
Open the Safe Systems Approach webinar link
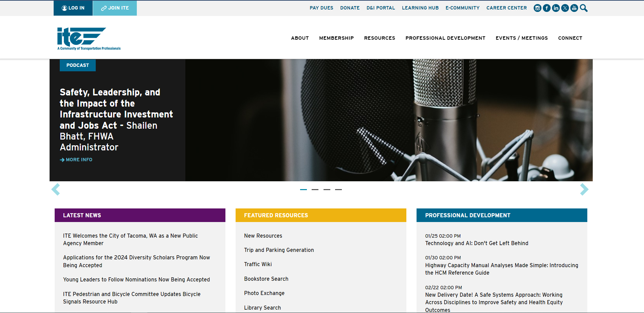pyautogui.click(x=494, y=302)
